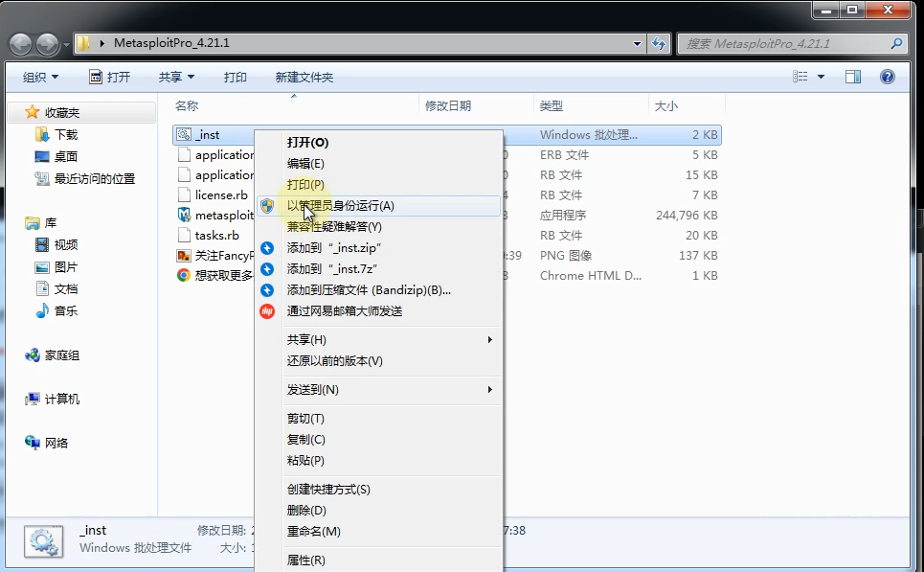924x572 pixels.
Task: Open the 共享 toolbar dropdown
Action: point(176,78)
